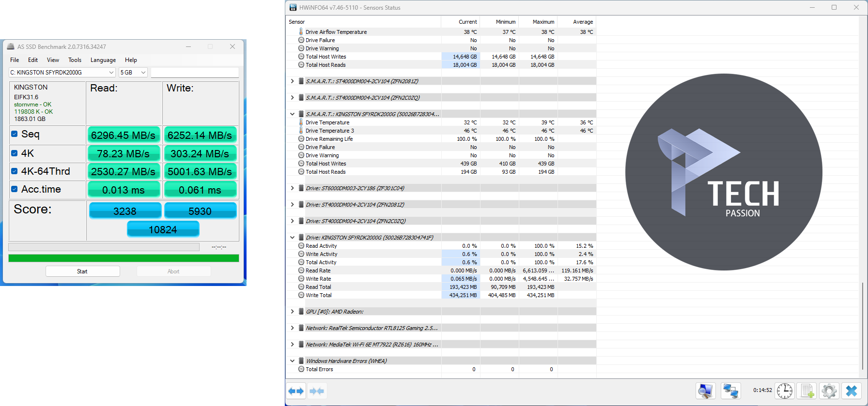Open HWiNFO sensor settings gear
The image size is (868, 406).
tap(829, 391)
